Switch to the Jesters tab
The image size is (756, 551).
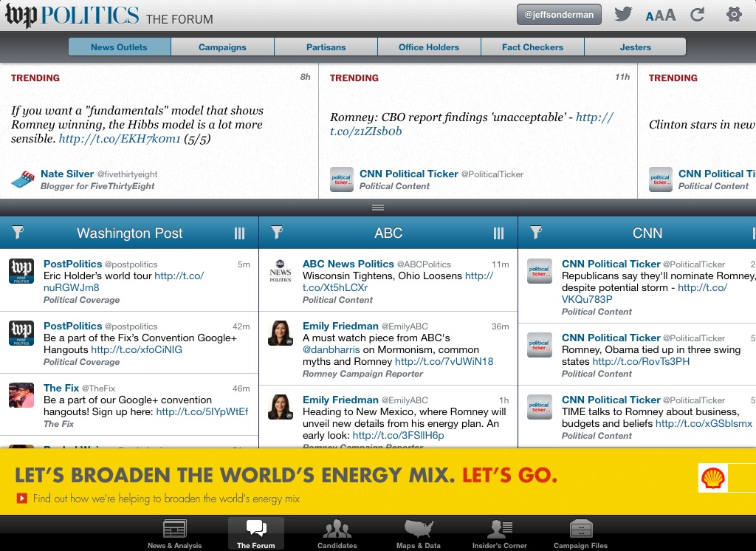(635, 47)
